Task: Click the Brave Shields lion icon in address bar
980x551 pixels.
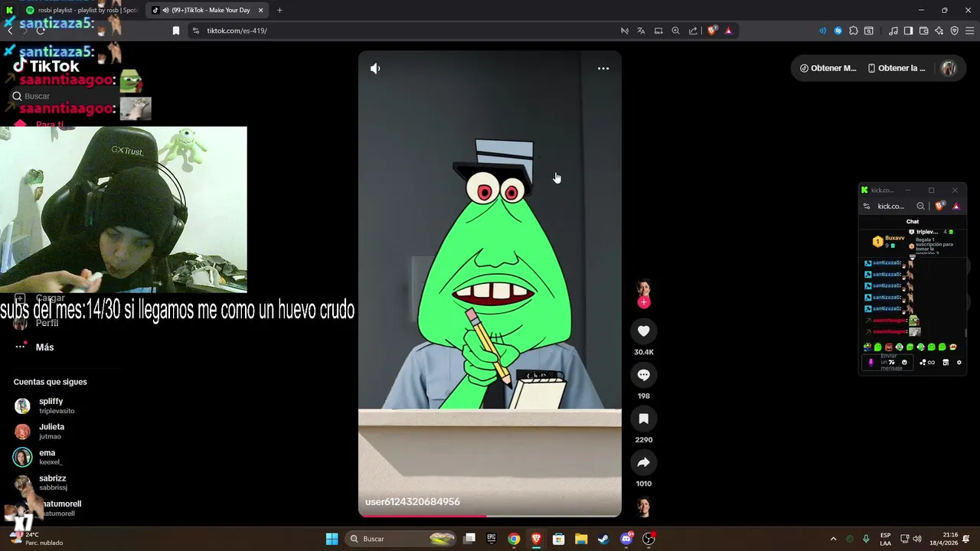Action: click(x=712, y=31)
